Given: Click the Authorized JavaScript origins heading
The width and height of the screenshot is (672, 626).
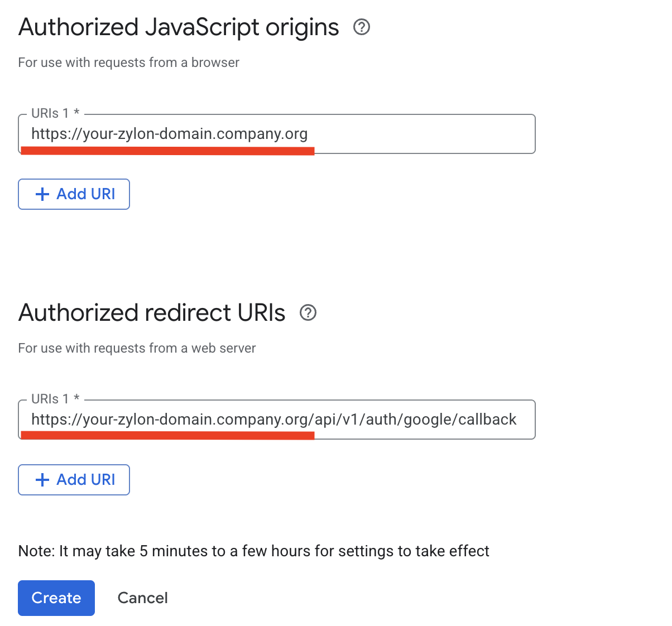Looking at the screenshot, I should click(178, 27).
